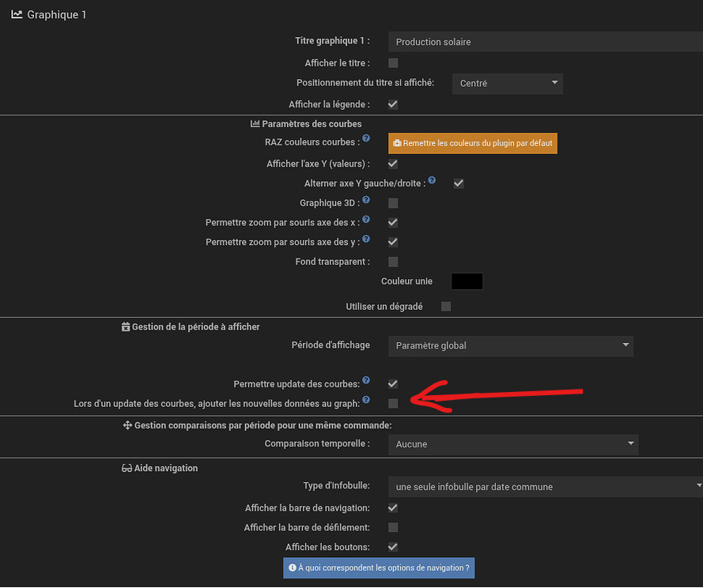Click the Aide navigation section title

166,468
